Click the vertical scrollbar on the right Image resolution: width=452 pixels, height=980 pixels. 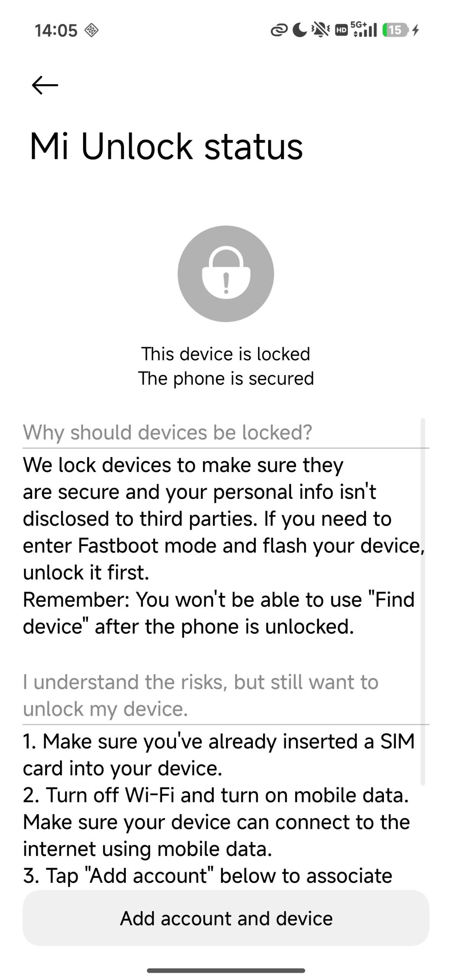point(423,601)
